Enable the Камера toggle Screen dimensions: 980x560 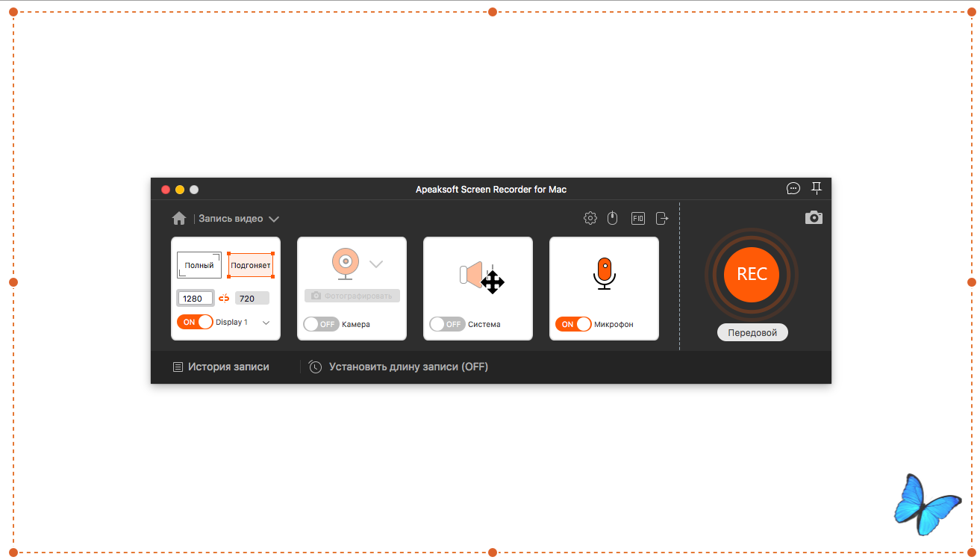[x=321, y=324]
